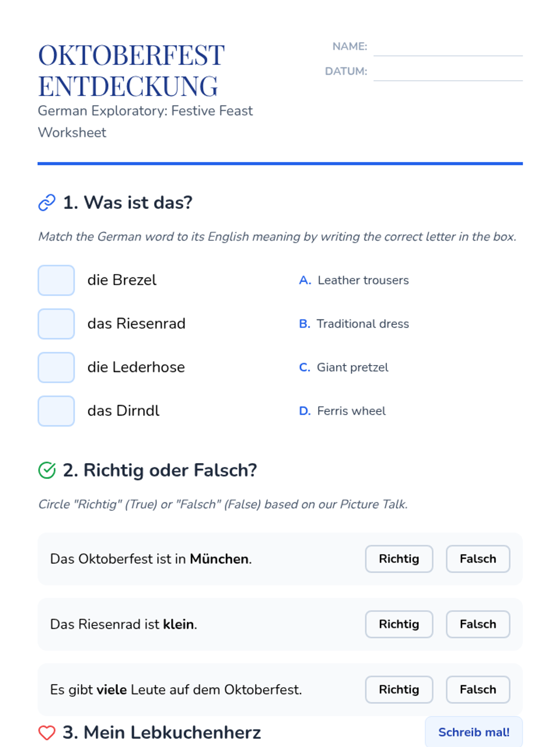Click the chain link icon beside section 1
Viewport: 560px width, 747px height.
pyautogui.click(x=47, y=203)
